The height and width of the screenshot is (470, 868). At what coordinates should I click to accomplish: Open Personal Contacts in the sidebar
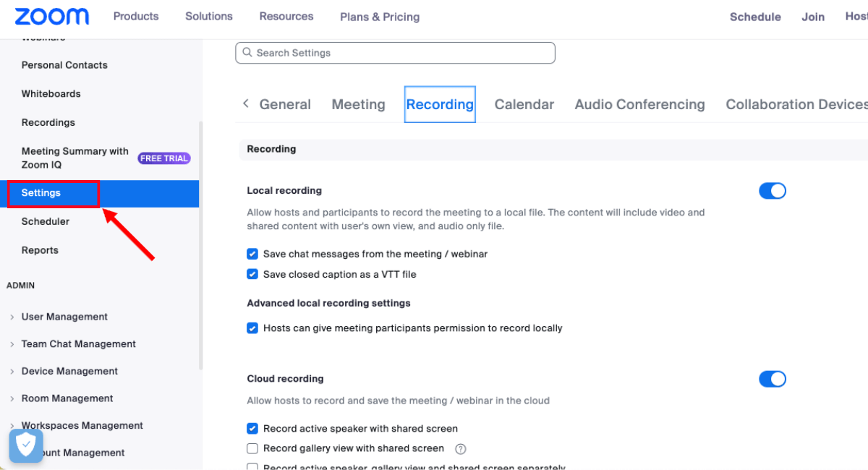tap(64, 65)
